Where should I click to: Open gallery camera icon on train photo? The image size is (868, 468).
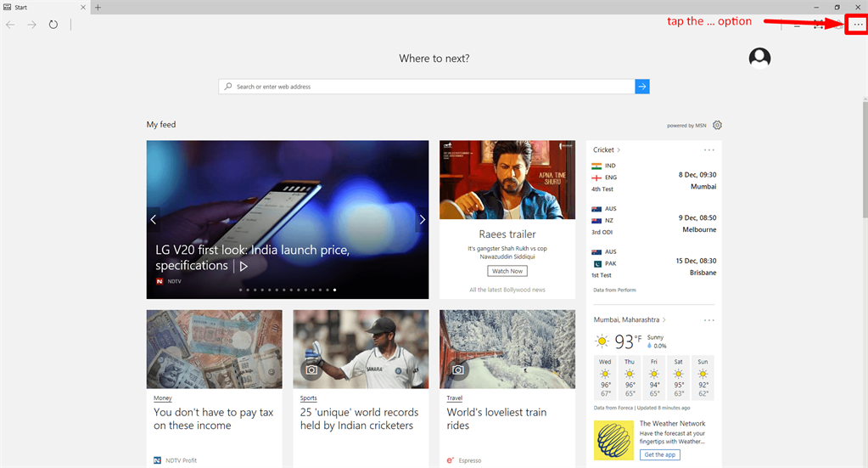(458, 370)
